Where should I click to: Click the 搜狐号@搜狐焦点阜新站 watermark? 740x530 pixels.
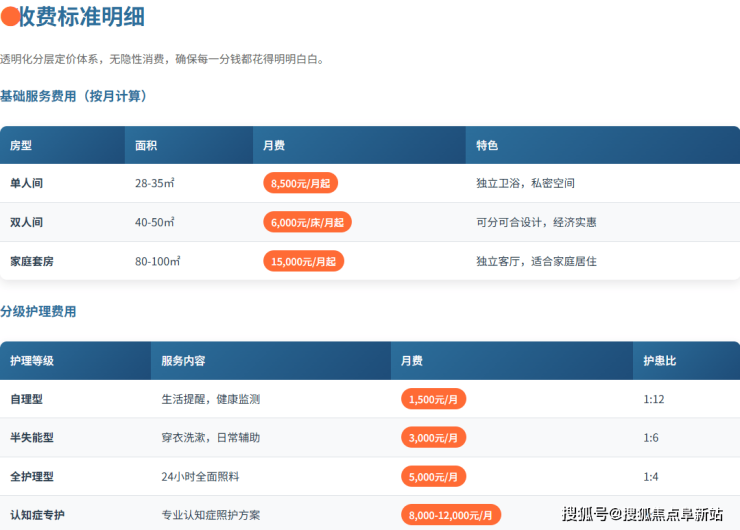pyautogui.click(x=642, y=514)
